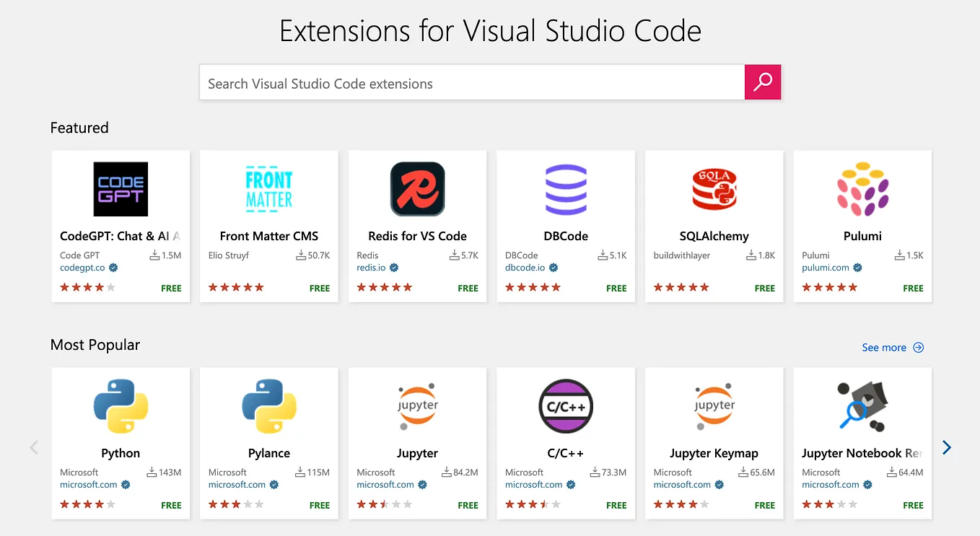
Task: Click the Jupyter extension logo
Action: (417, 406)
